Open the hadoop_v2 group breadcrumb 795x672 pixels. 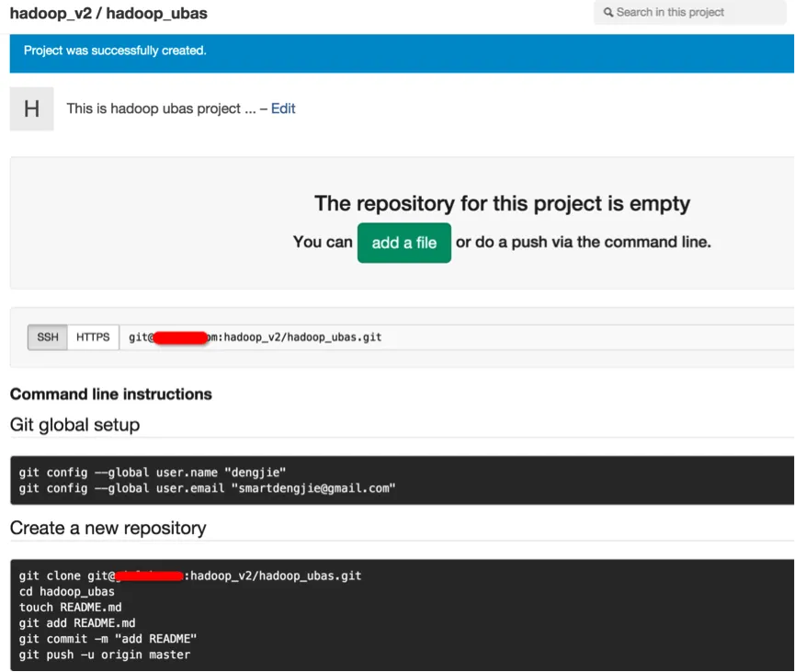(48, 14)
